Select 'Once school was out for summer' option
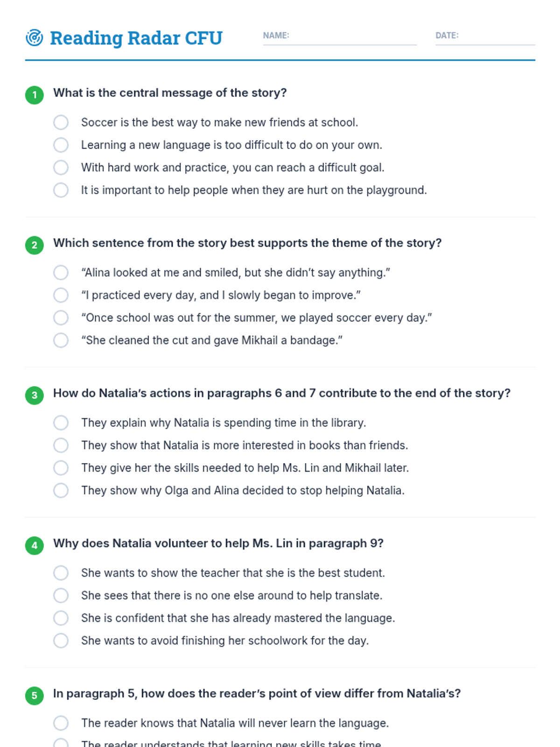The height and width of the screenshot is (747, 560). 61,318
